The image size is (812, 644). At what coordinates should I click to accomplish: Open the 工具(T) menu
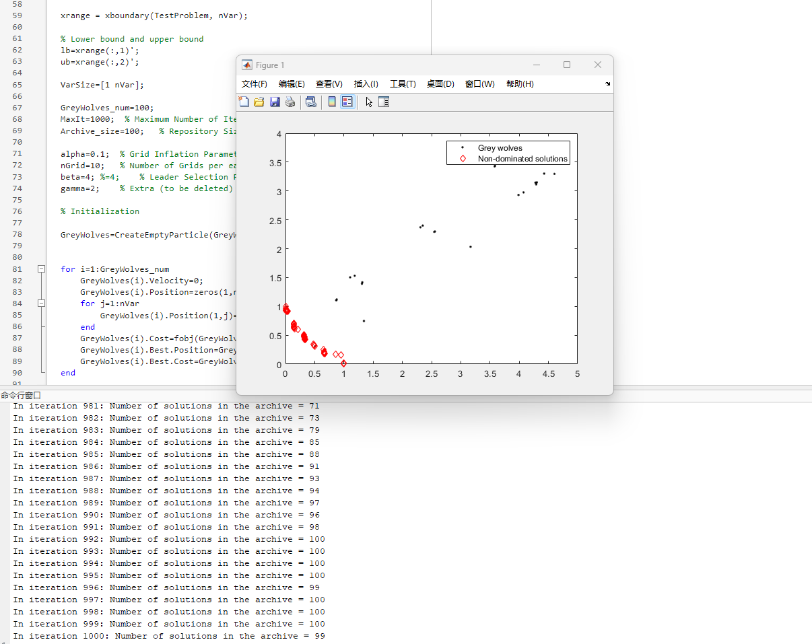tap(403, 84)
